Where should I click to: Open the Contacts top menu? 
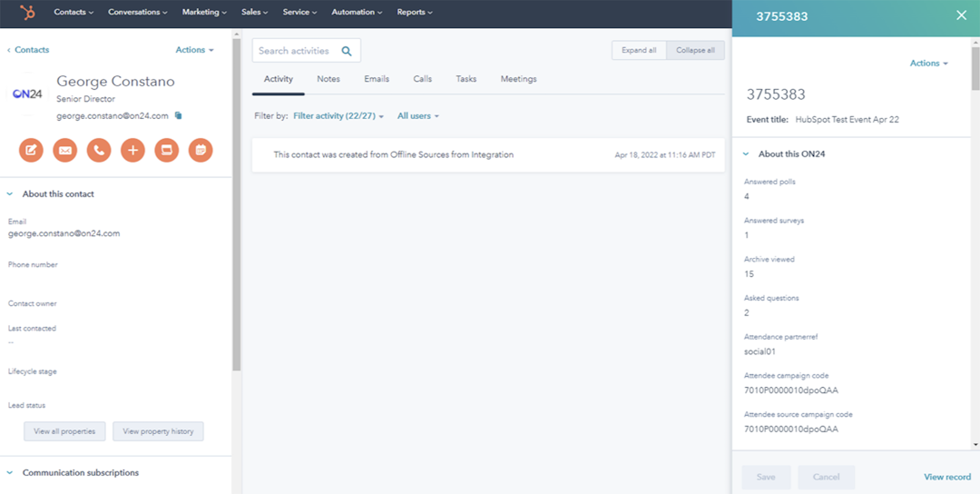pos(73,12)
